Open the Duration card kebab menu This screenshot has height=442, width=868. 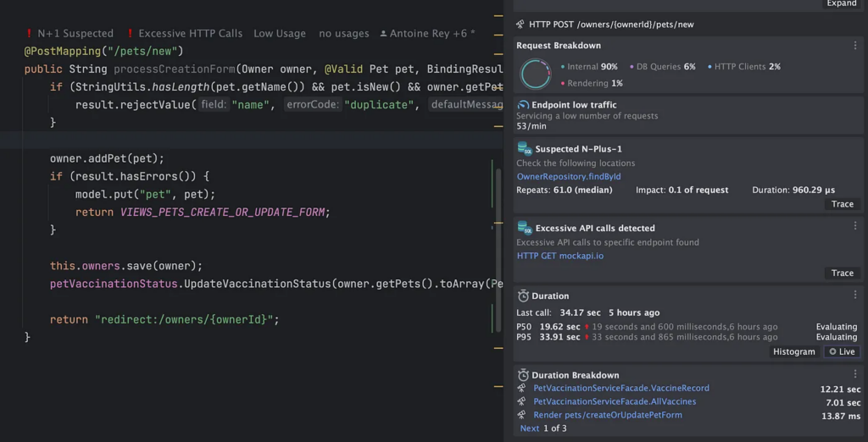[855, 296]
